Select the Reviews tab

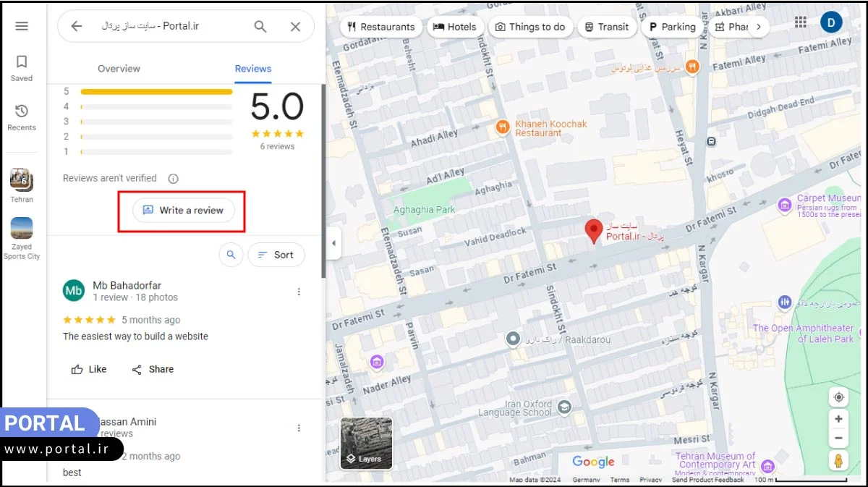coord(253,69)
